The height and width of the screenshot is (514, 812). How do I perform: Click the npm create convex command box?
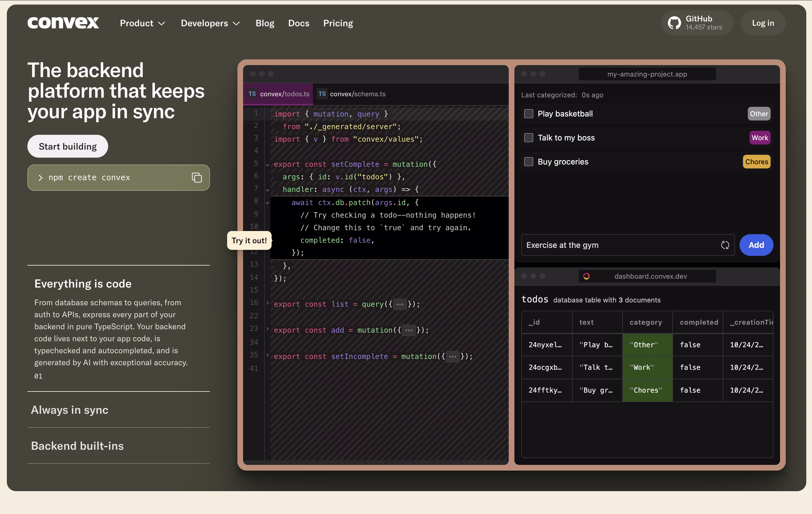click(x=118, y=178)
